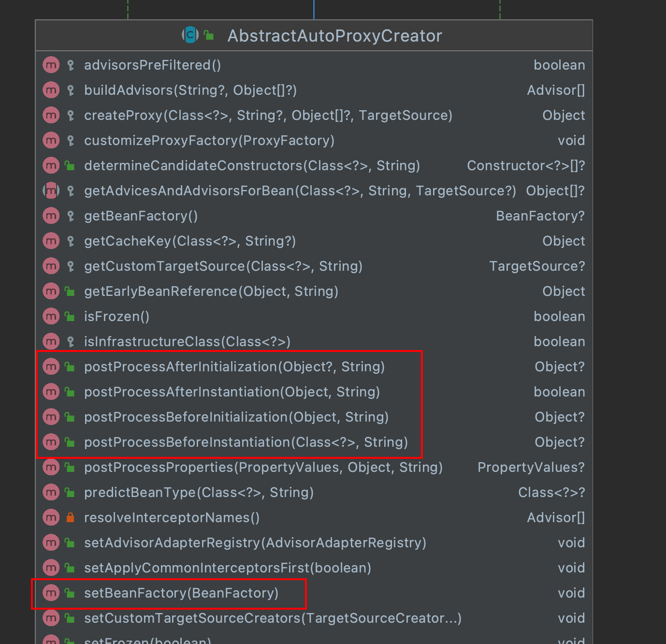The width and height of the screenshot is (666, 644).
Task: Select the determineCandidateConstructors method signature
Action: click(252, 166)
